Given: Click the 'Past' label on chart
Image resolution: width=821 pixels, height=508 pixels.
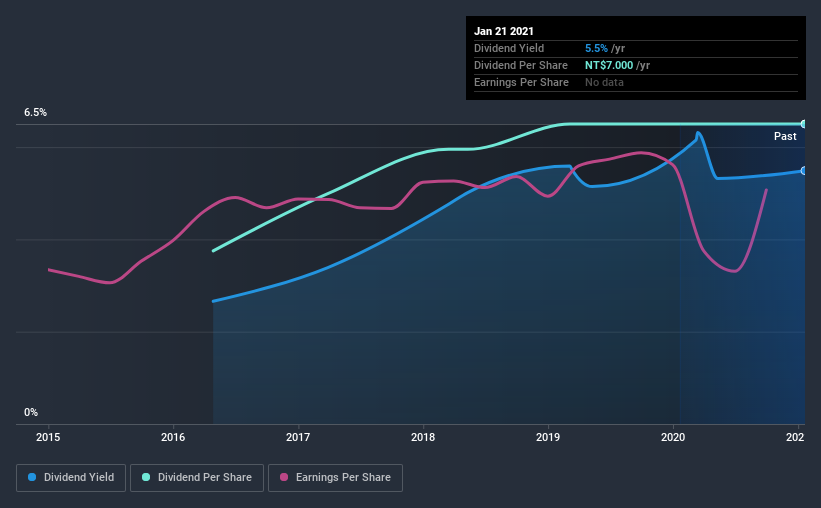Looking at the screenshot, I should tap(785, 136).
